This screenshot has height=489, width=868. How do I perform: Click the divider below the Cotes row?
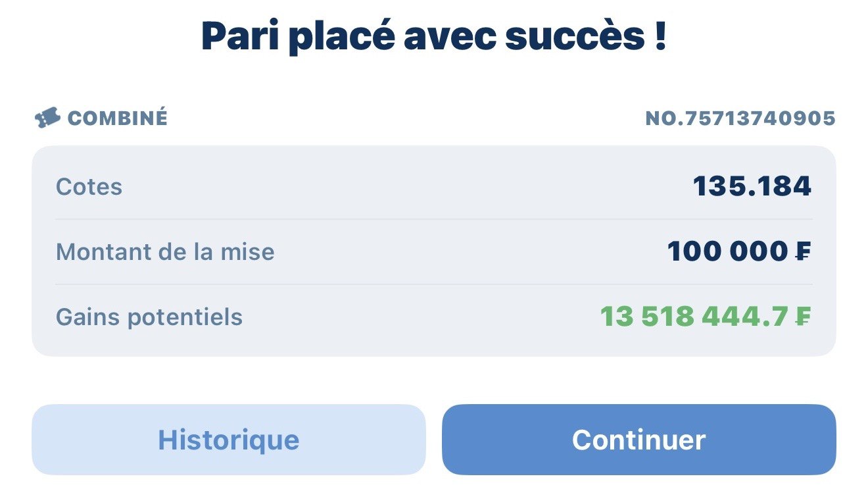pyautogui.click(x=434, y=219)
